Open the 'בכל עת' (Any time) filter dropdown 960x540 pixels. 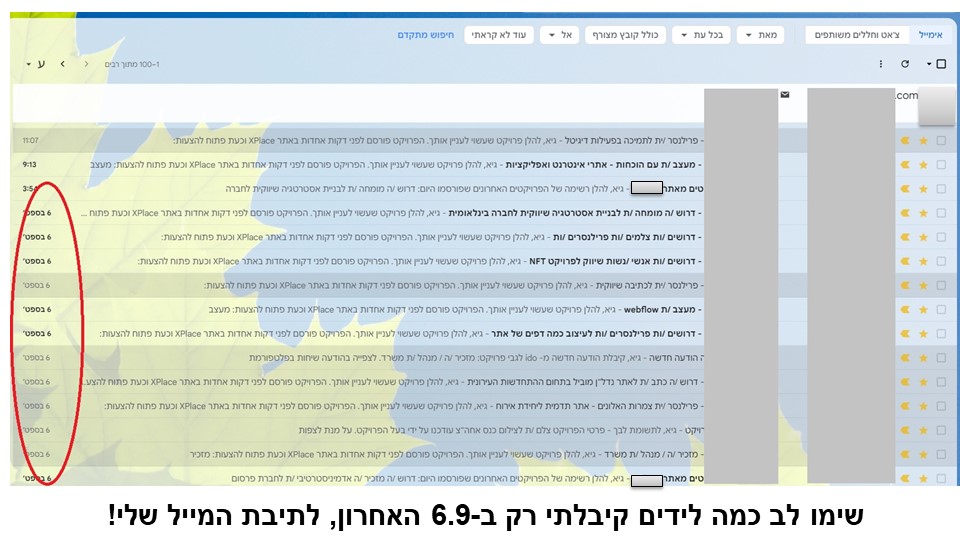pos(699,35)
